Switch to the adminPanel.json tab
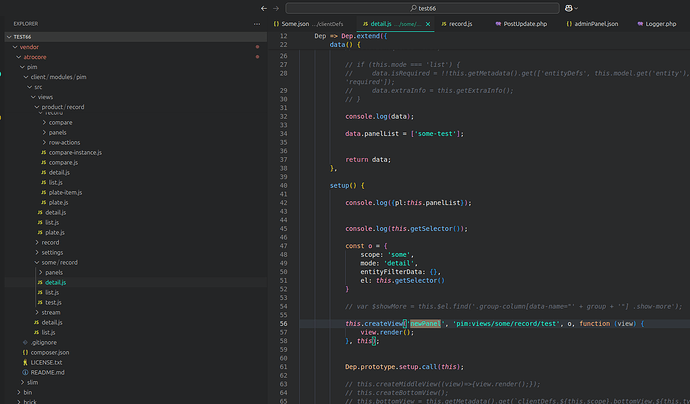The width and height of the screenshot is (690, 404). click(x=592, y=24)
